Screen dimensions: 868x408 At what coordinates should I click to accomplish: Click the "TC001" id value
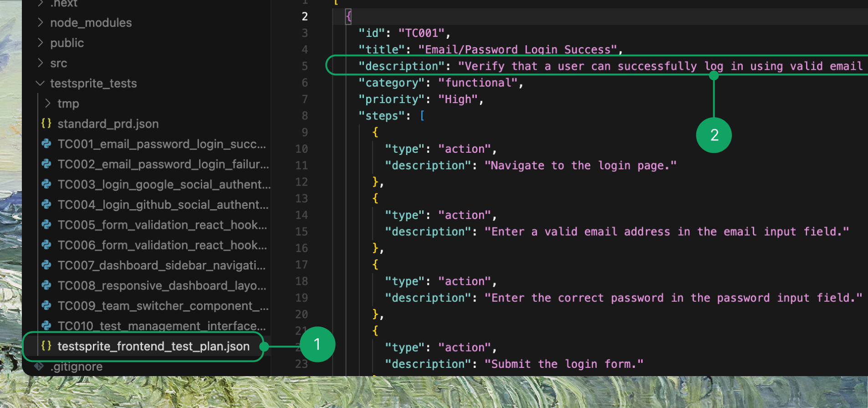coord(421,33)
